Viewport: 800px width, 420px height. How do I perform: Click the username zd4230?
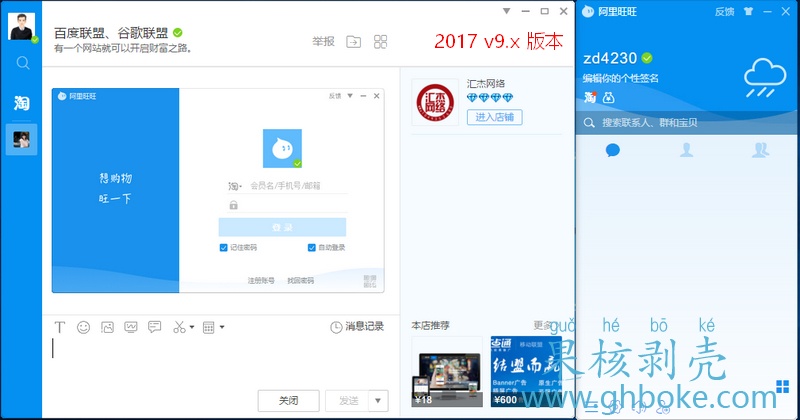(610, 58)
